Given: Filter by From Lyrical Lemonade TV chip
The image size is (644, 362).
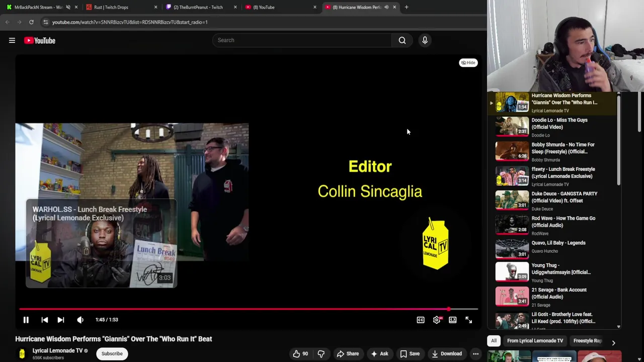Looking at the screenshot, I should [x=535, y=341].
